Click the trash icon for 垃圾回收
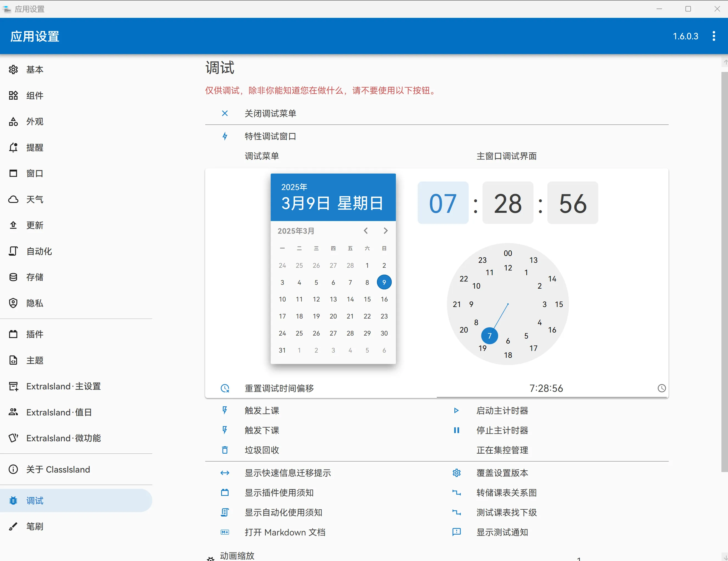The width and height of the screenshot is (728, 561). coord(225,450)
